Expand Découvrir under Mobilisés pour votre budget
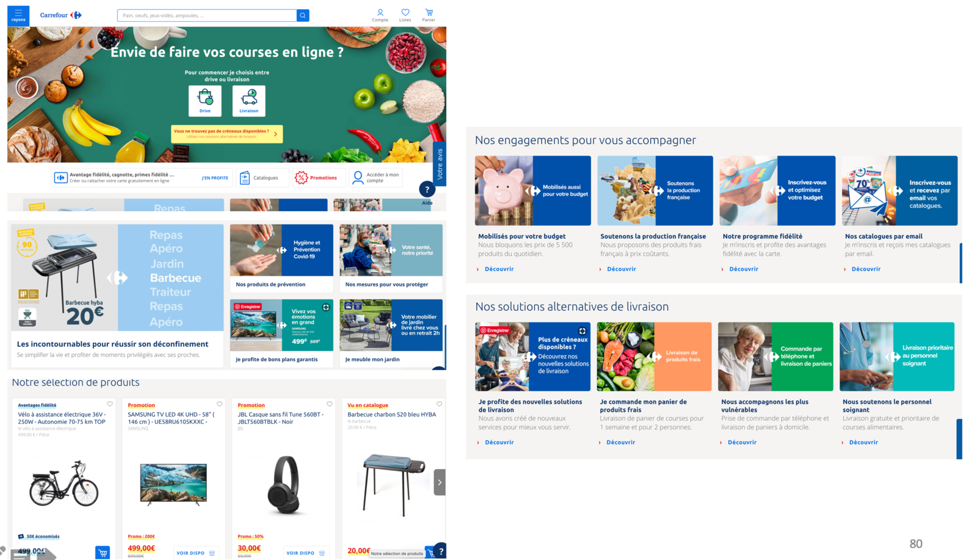This screenshot has width=977, height=560. pyautogui.click(x=499, y=269)
